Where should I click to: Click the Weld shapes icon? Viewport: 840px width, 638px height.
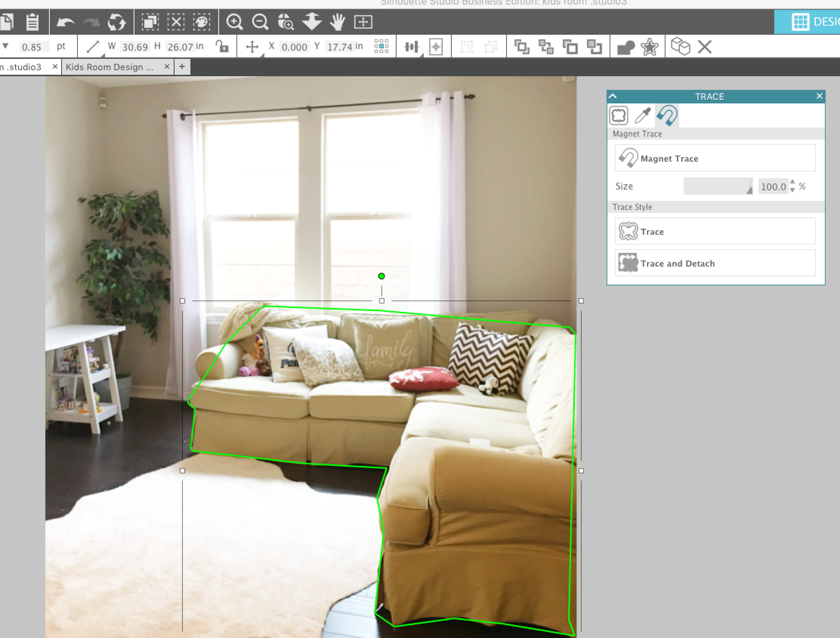(626, 47)
